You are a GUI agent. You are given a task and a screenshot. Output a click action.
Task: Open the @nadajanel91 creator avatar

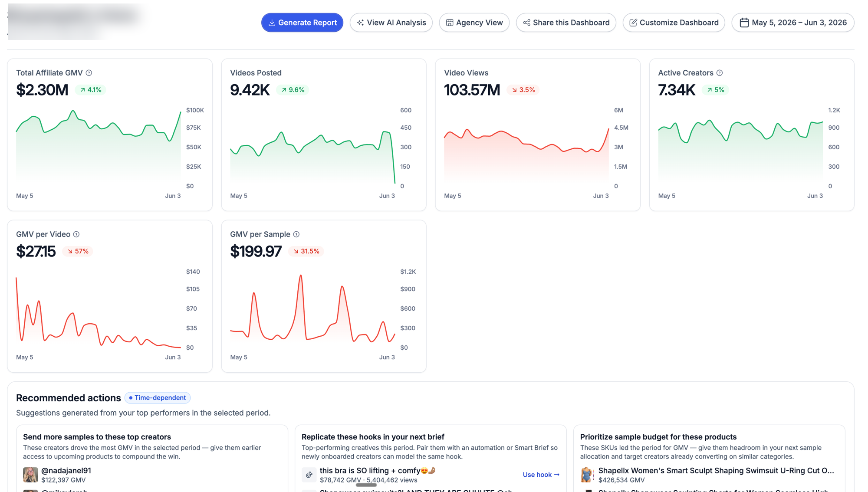30,475
